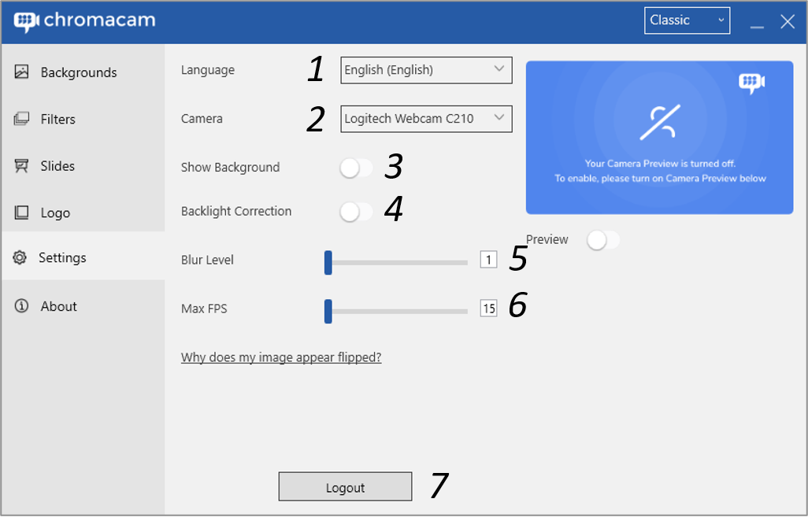808x532 pixels.
Task: Open the Language dropdown
Action: click(426, 69)
